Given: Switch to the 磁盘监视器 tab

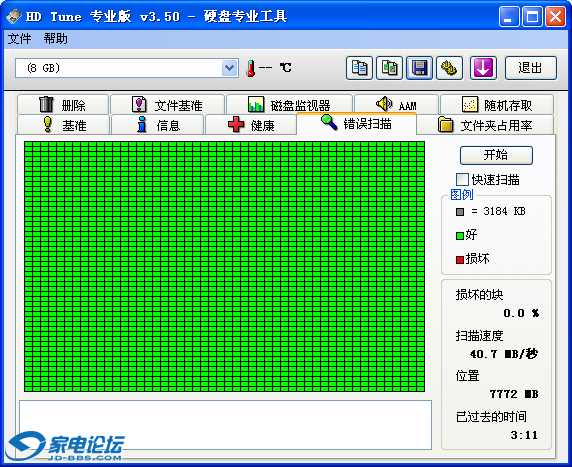Looking at the screenshot, I should click(289, 104).
